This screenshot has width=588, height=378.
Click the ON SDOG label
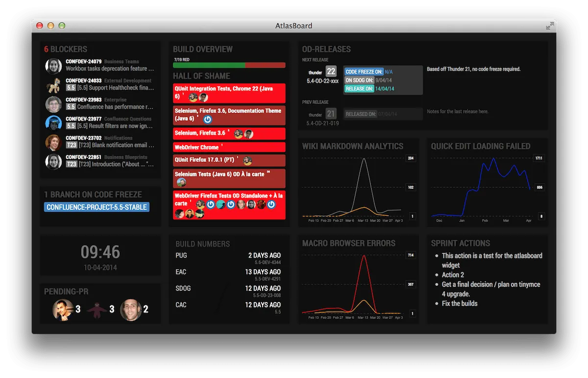[x=359, y=80]
